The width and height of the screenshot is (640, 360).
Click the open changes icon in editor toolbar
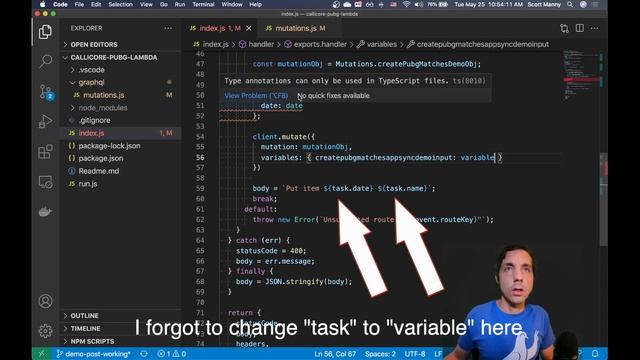point(564,28)
